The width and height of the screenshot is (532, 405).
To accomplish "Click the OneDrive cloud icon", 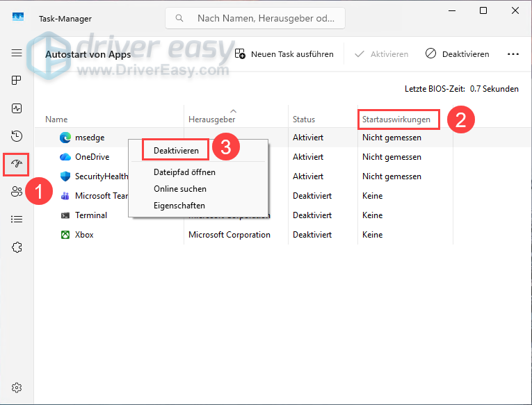I will pyautogui.click(x=65, y=157).
